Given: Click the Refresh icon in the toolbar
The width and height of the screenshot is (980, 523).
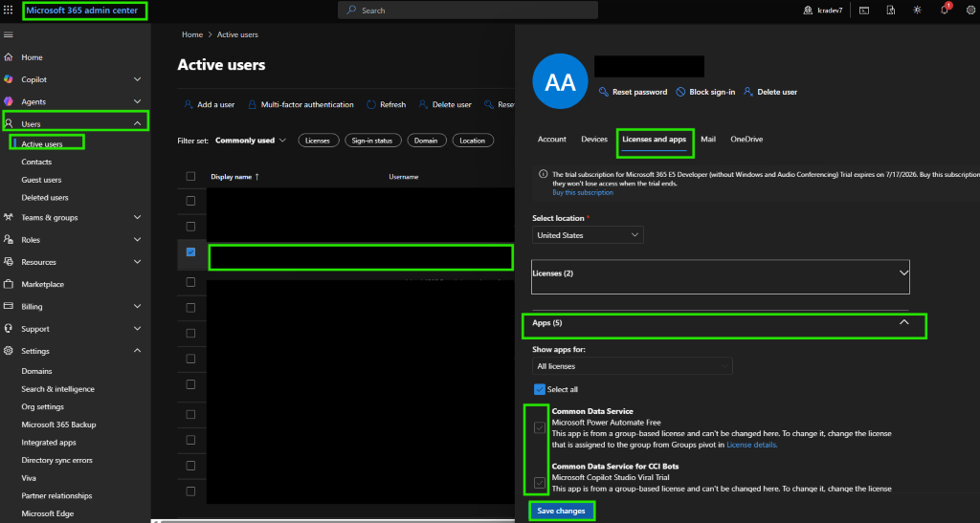Looking at the screenshot, I should tap(371, 104).
